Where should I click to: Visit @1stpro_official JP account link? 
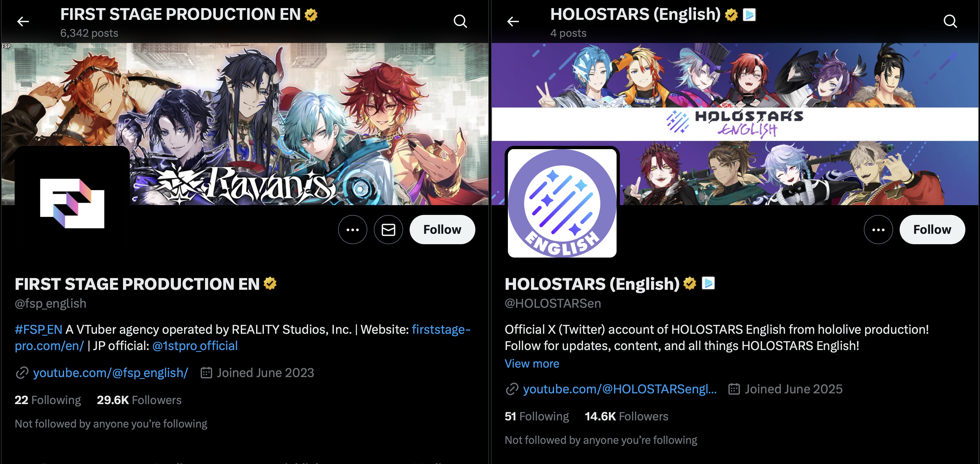coord(195,345)
